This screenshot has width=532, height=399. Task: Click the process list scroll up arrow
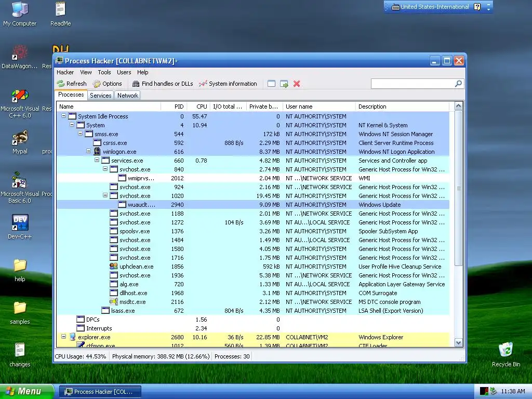458,106
